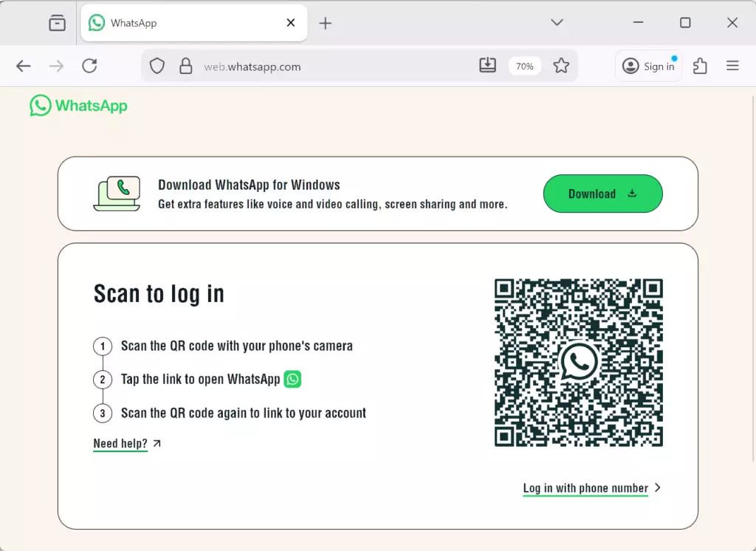Open the Need help? link
Viewport: 756px width, 551px height.
point(120,444)
